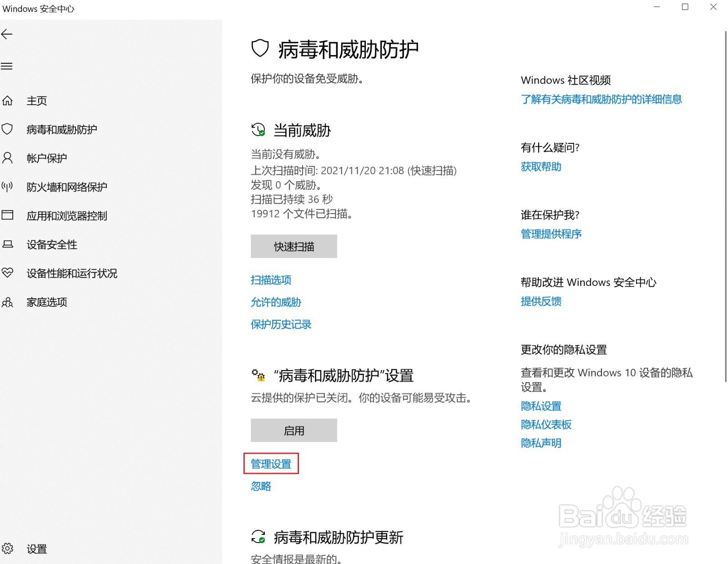Click the 提供反馈 link

541,301
